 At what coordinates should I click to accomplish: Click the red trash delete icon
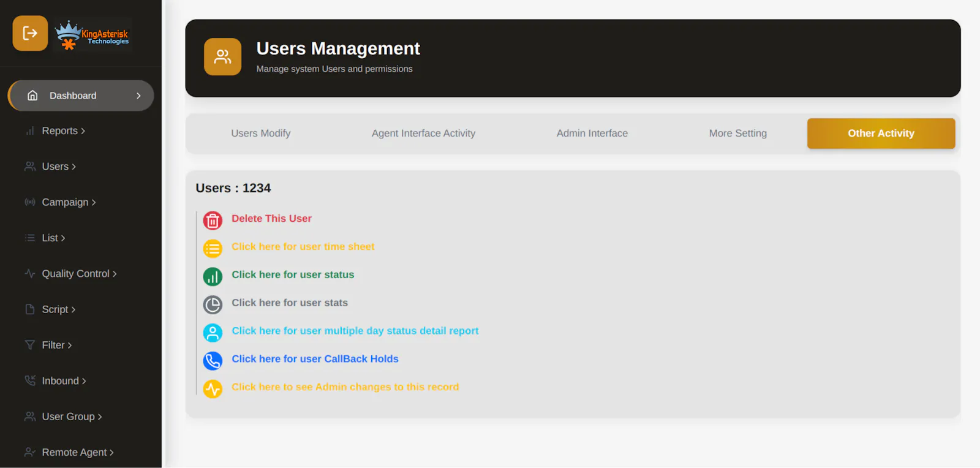[213, 221]
